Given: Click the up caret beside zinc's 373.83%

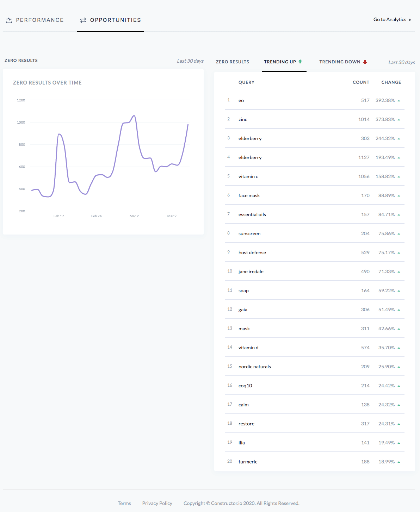Looking at the screenshot, I should (x=399, y=119).
